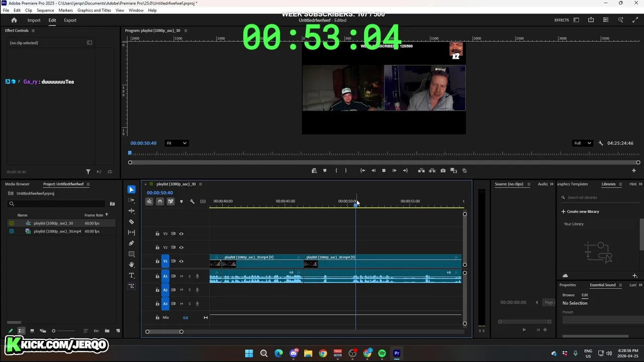The height and width of the screenshot is (362, 644).
Task: Click Mark In in program monitor
Action: [x=336, y=170]
